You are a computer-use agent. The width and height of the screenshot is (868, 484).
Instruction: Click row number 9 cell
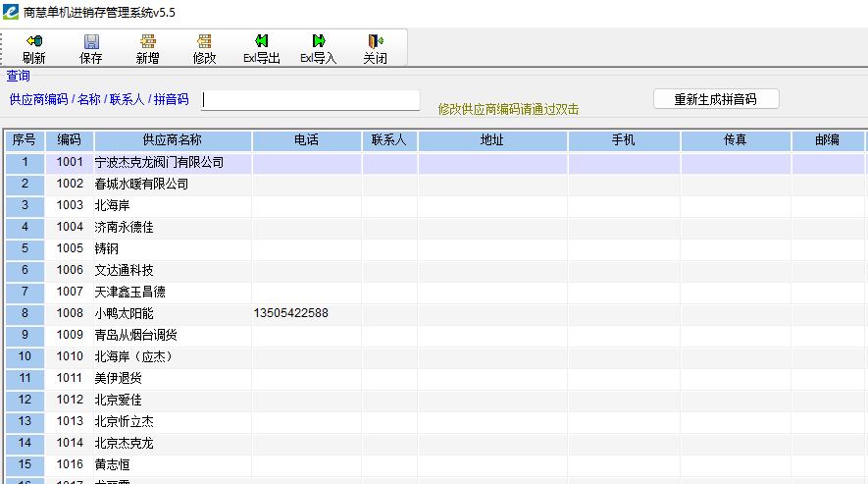[25, 336]
